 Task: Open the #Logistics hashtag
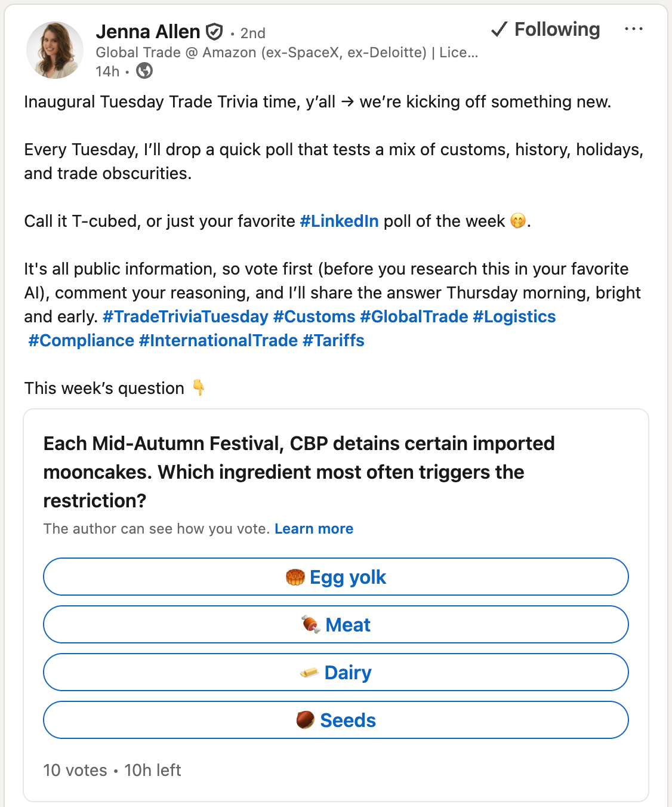(x=514, y=317)
